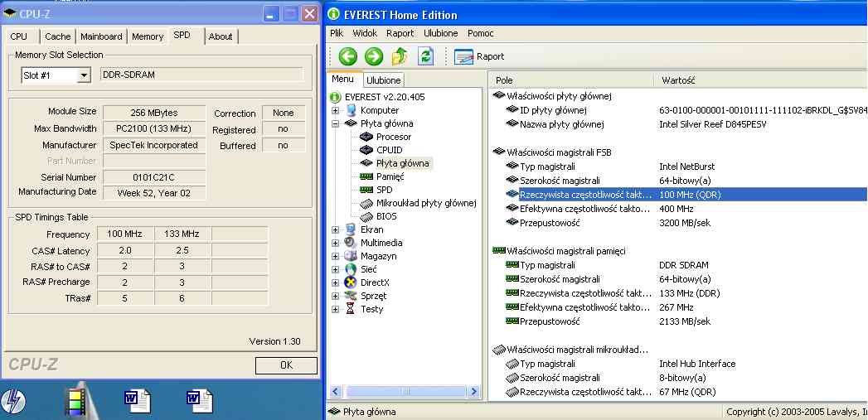Open the film-strip desktop shortcut icon
868x420 pixels.
[x=75, y=401]
